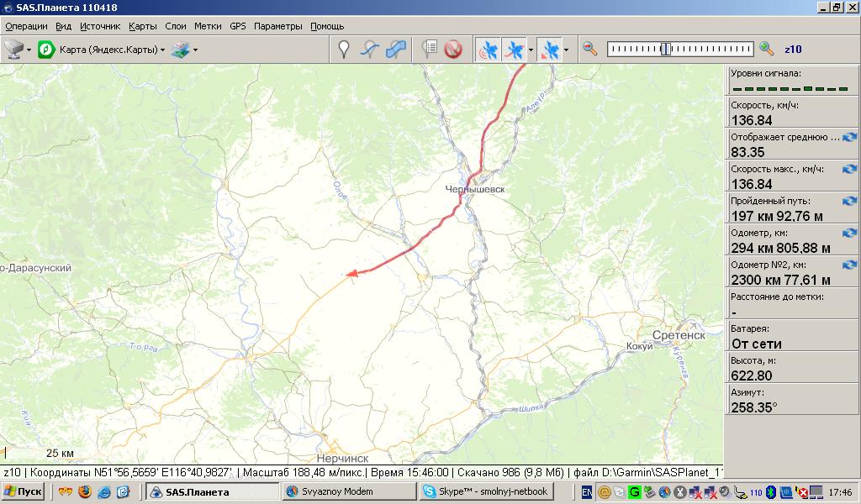The width and height of the screenshot is (861, 504).
Task: Click the green G tray icon
Action: 634,492
